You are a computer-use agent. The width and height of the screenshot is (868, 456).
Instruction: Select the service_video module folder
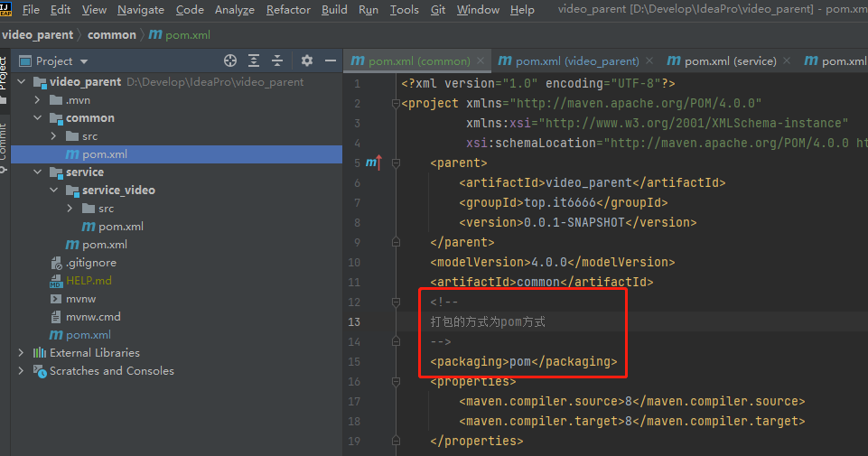(110, 191)
